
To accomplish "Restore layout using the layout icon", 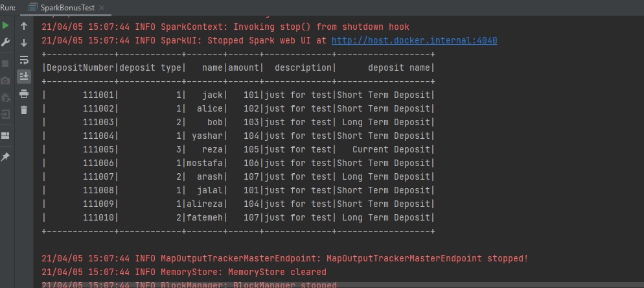I will (6, 136).
